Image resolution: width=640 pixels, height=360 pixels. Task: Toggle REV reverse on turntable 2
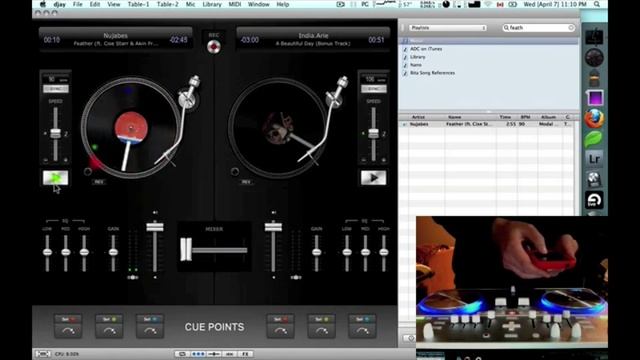click(x=246, y=182)
